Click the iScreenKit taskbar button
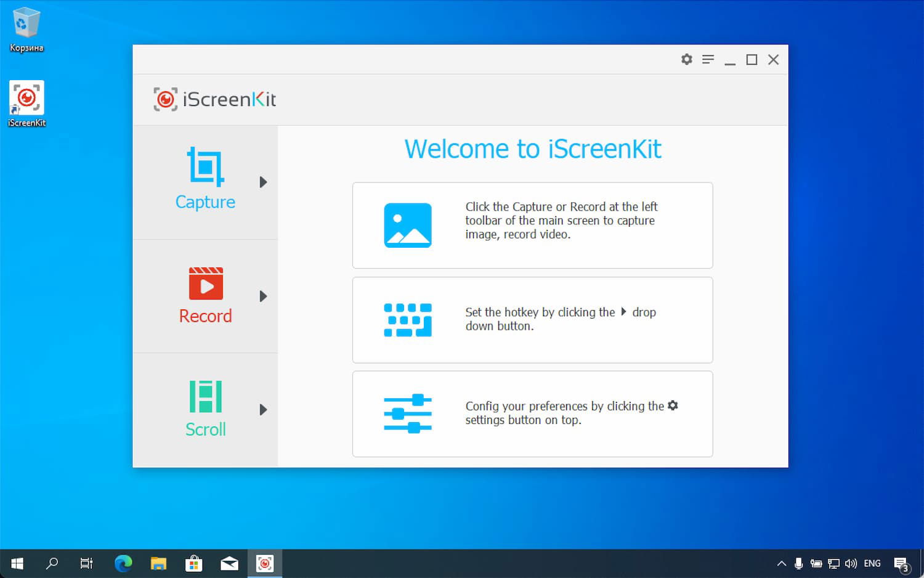Viewport: 924px width, 578px height. [x=265, y=563]
